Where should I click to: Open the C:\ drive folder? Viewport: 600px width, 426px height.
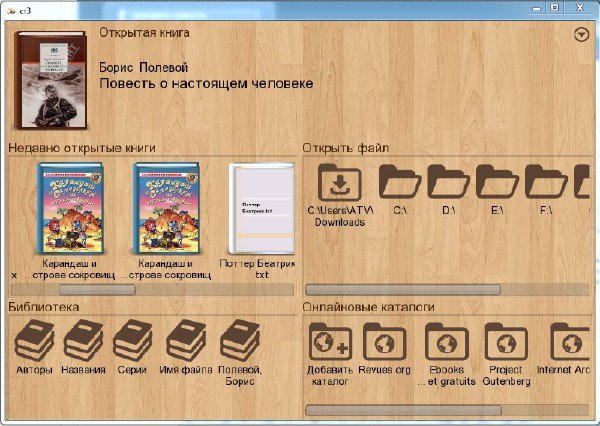(400, 183)
